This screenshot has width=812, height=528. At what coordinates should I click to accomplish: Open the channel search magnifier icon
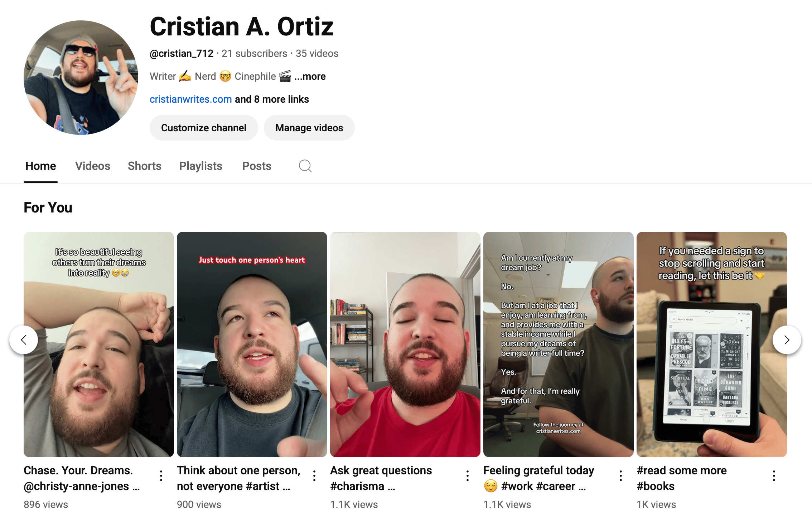305,166
